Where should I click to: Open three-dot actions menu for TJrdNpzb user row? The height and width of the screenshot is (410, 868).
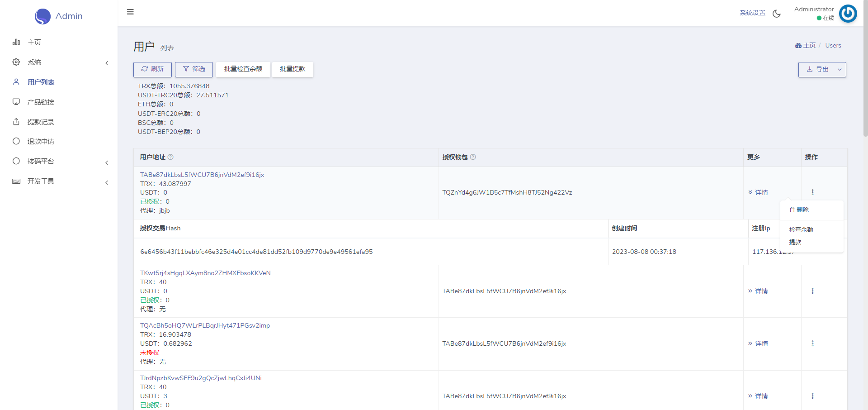pyautogui.click(x=812, y=396)
